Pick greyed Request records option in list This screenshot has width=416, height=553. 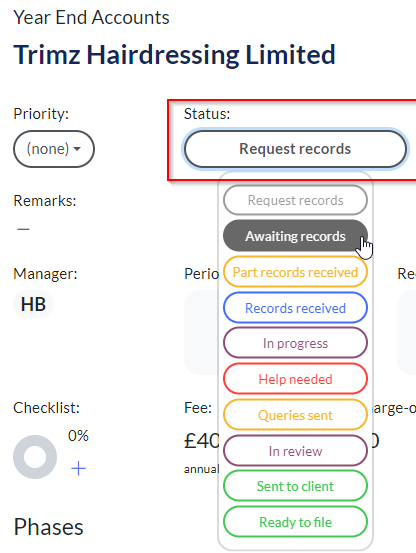point(295,200)
